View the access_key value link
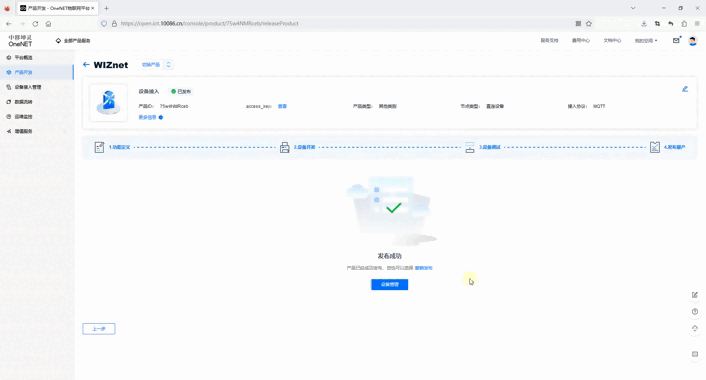This screenshot has height=380, width=706. pos(282,106)
